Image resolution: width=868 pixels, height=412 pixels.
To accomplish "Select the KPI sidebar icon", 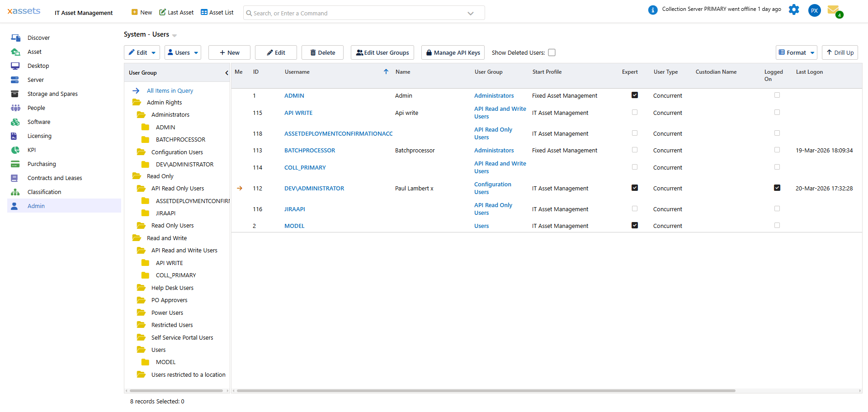I will [x=15, y=150].
